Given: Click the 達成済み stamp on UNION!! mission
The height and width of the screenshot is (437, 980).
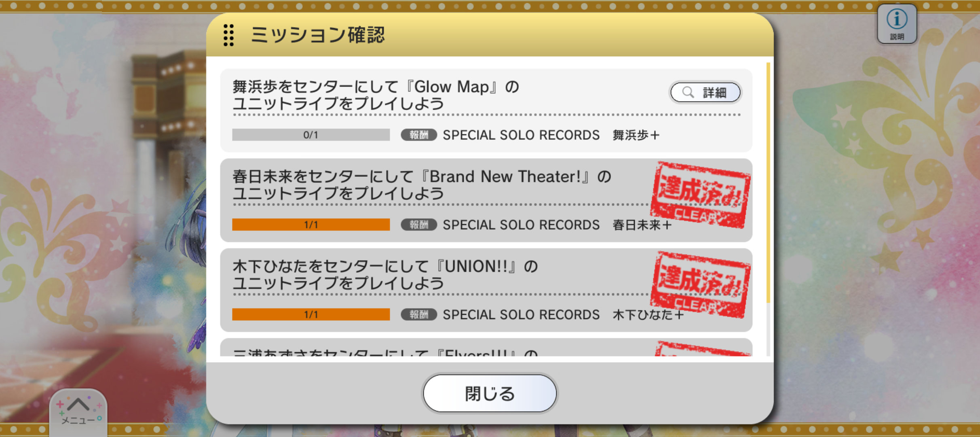Looking at the screenshot, I should [701, 285].
